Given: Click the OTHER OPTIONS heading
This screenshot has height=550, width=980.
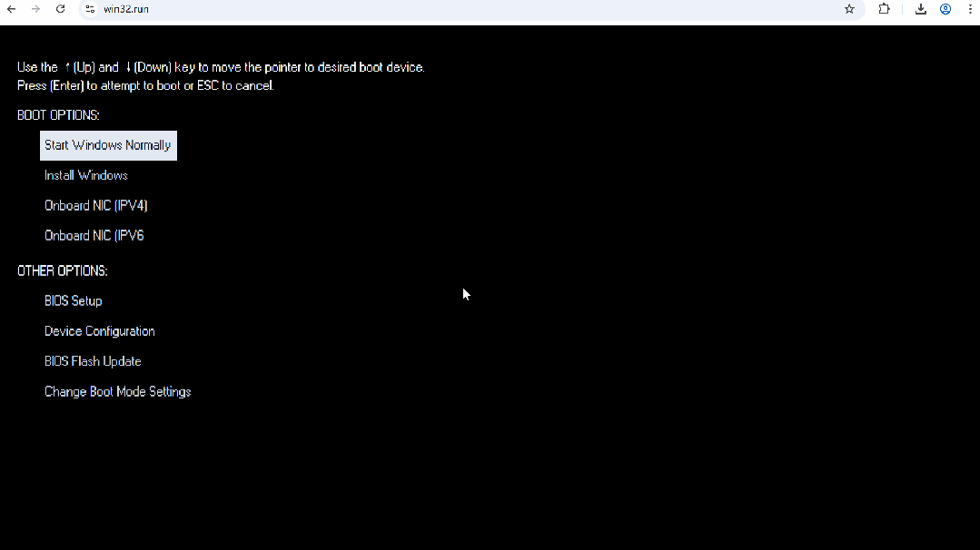Looking at the screenshot, I should coord(62,270).
